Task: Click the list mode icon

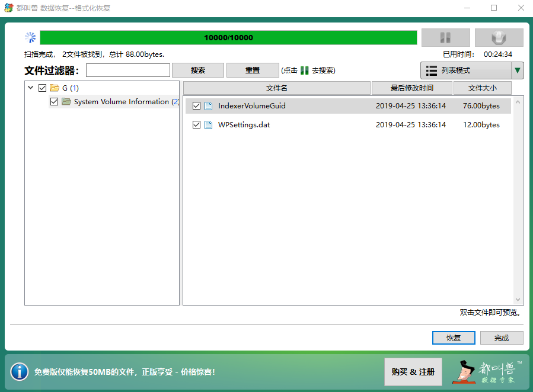Action: point(432,70)
